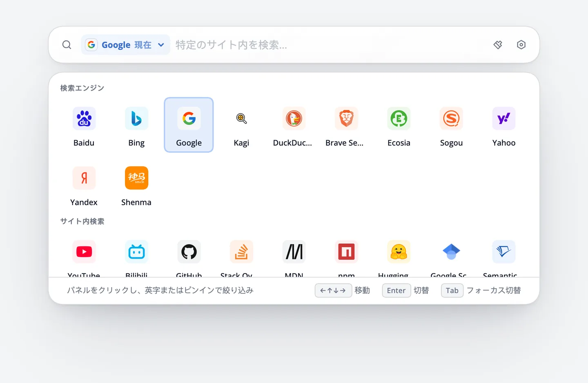Select the Baidu search engine
Image resolution: width=588 pixels, height=383 pixels.
[x=84, y=125]
